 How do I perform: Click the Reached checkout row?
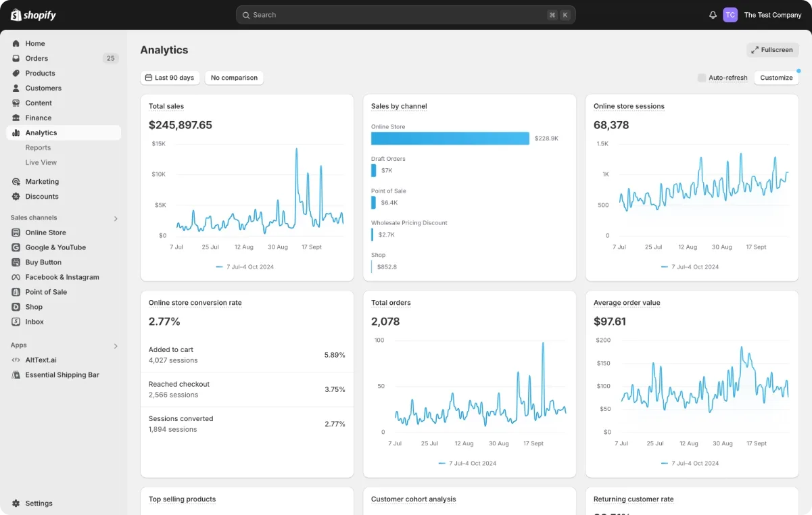pyautogui.click(x=247, y=389)
